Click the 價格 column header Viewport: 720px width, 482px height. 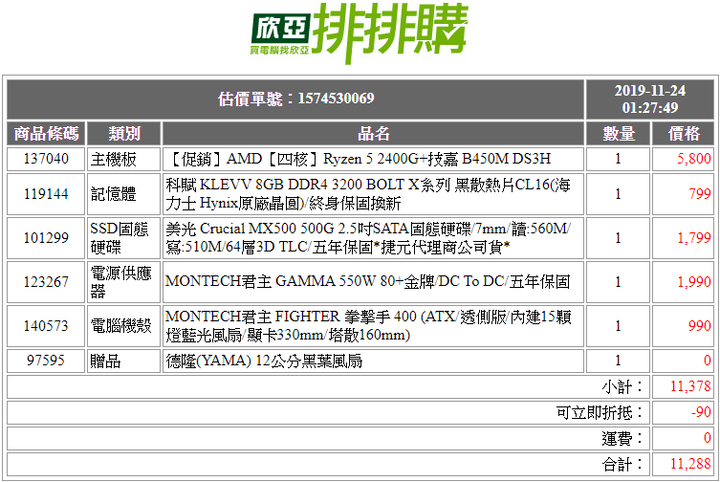[683, 134]
